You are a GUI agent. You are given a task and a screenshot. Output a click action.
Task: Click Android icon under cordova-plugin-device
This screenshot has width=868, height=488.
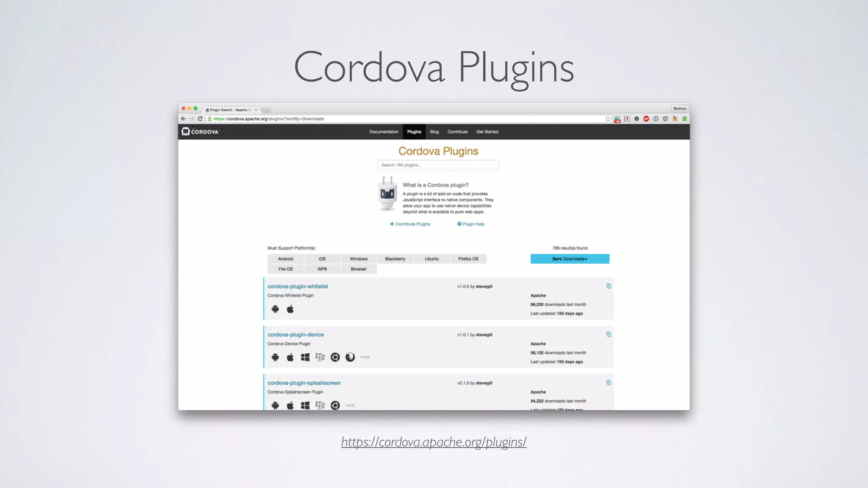[275, 358]
